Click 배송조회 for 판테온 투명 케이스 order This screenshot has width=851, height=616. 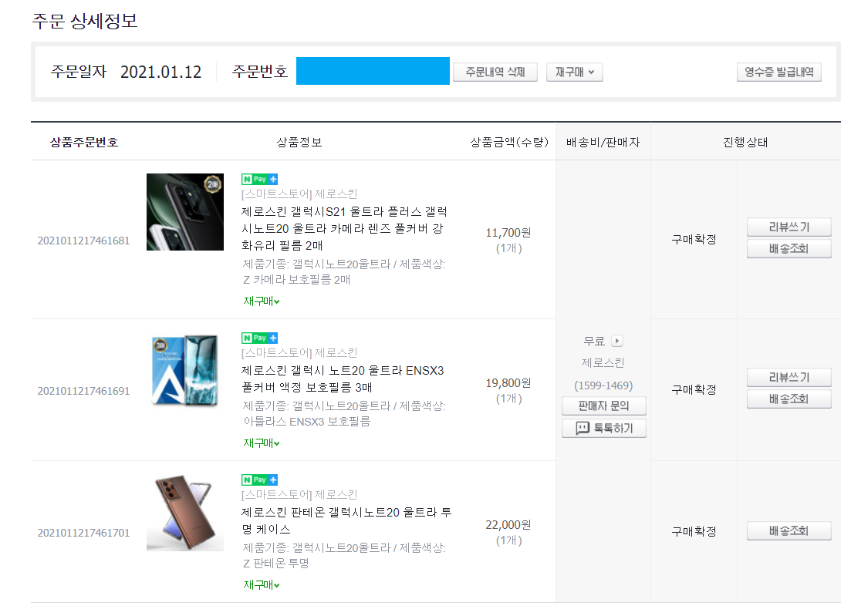pyautogui.click(x=789, y=531)
